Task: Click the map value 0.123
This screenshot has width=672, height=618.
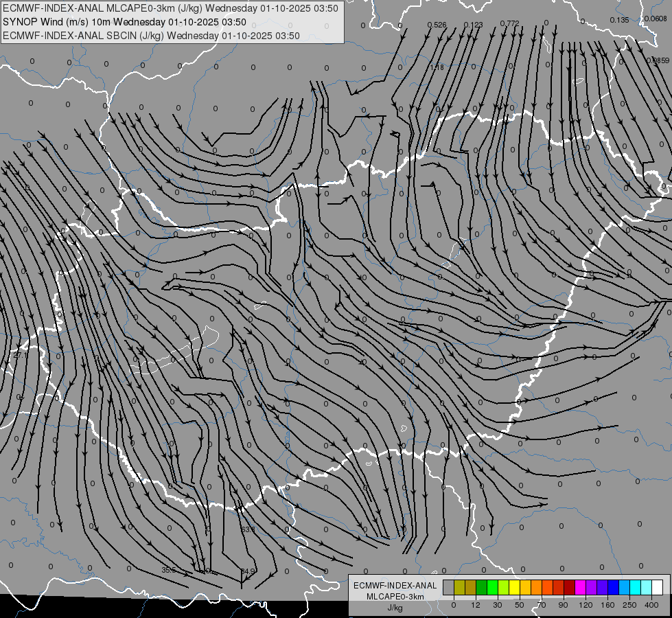Action: click(x=473, y=25)
